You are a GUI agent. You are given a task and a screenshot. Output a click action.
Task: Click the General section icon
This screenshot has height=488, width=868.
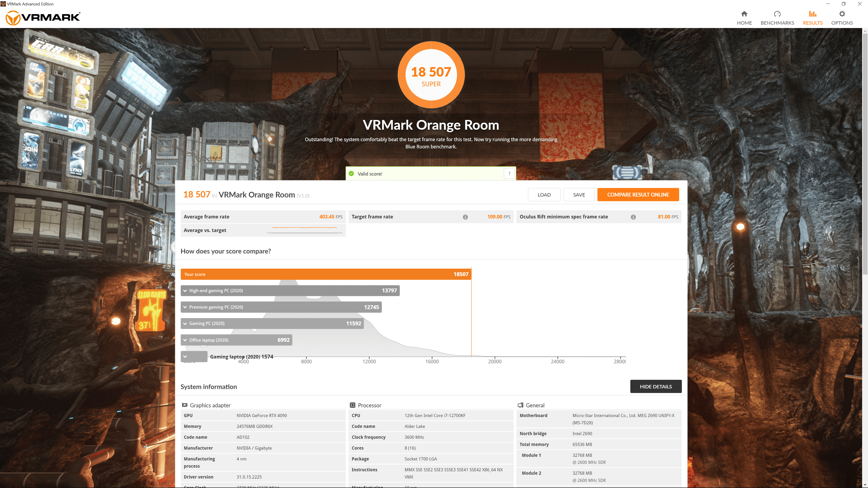[520, 405]
